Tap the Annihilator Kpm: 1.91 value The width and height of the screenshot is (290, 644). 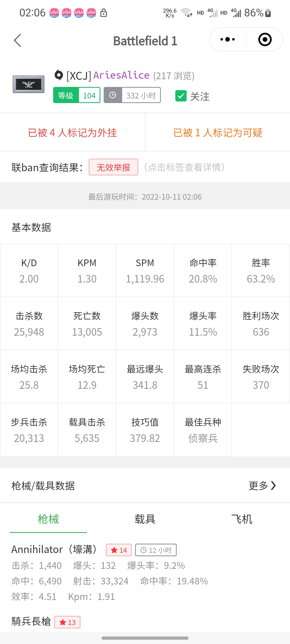91,597
